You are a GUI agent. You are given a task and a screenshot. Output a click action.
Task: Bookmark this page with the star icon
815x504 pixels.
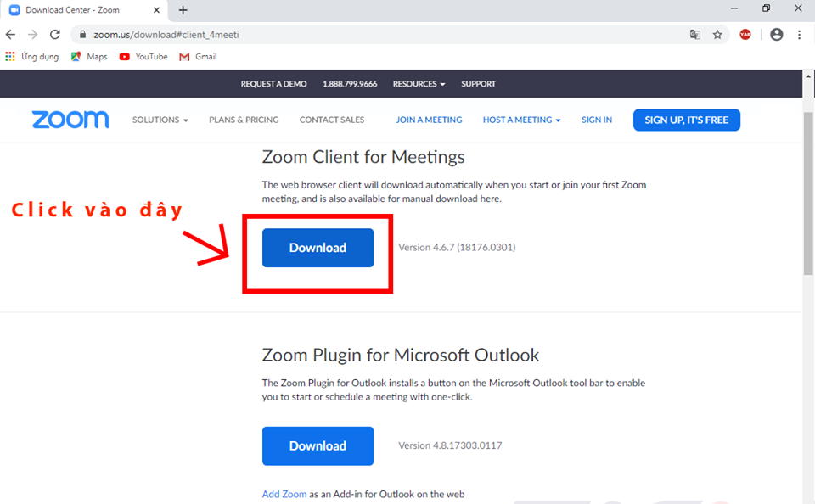tap(717, 35)
